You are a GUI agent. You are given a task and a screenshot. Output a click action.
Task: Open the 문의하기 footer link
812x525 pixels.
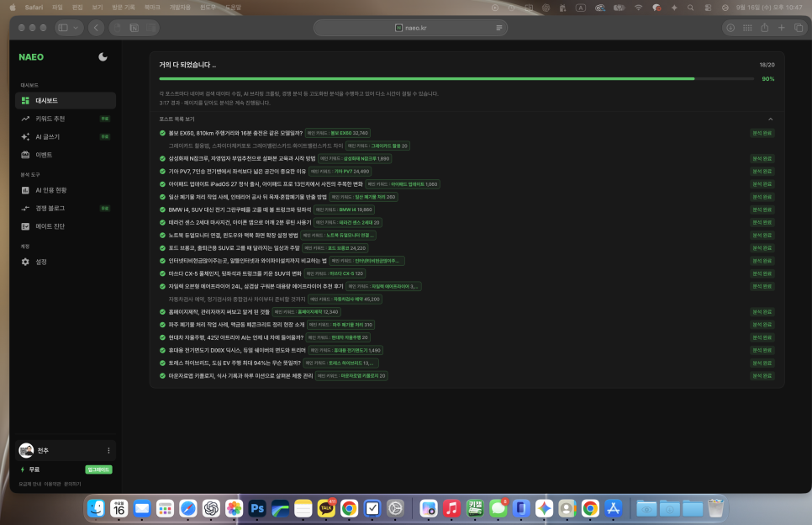(72, 484)
